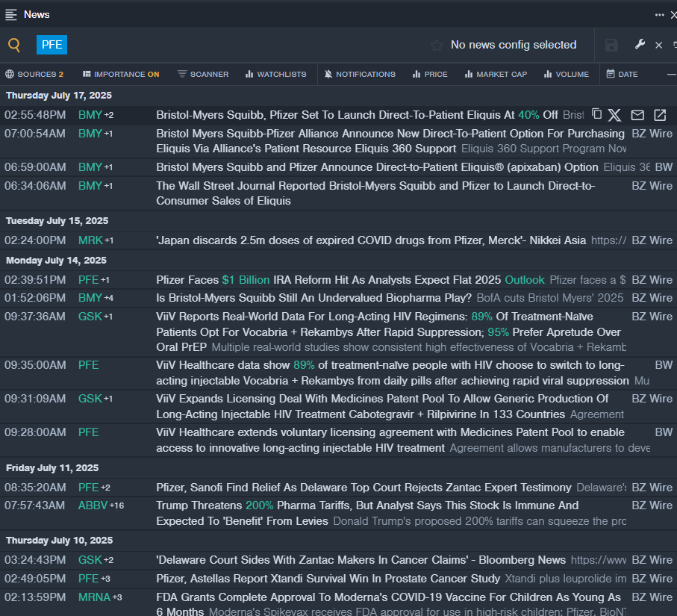Click the GSK ticker on the 09:37:36AM row

coord(90,317)
